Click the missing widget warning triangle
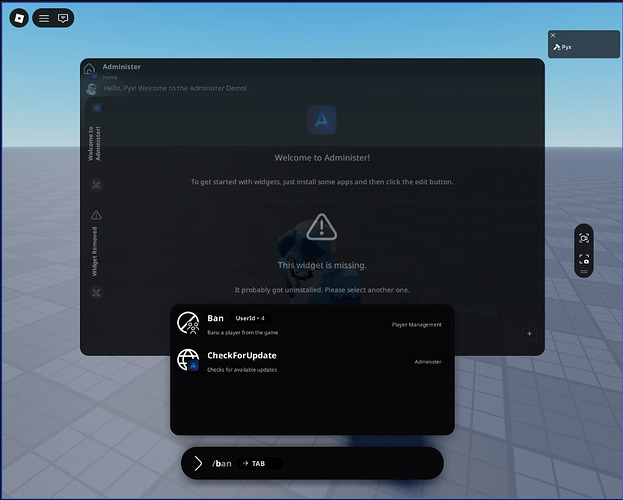623x500 pixels. click(321, 227)
